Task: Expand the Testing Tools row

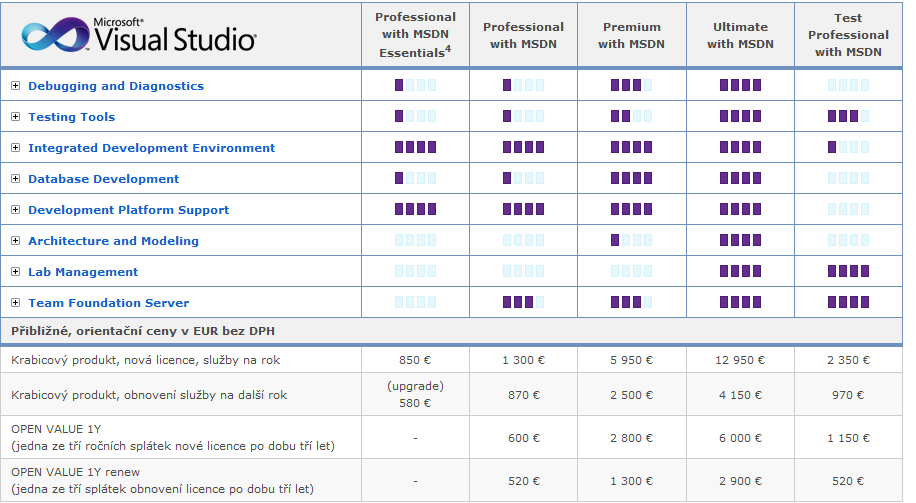Action: tap(16, 117)
